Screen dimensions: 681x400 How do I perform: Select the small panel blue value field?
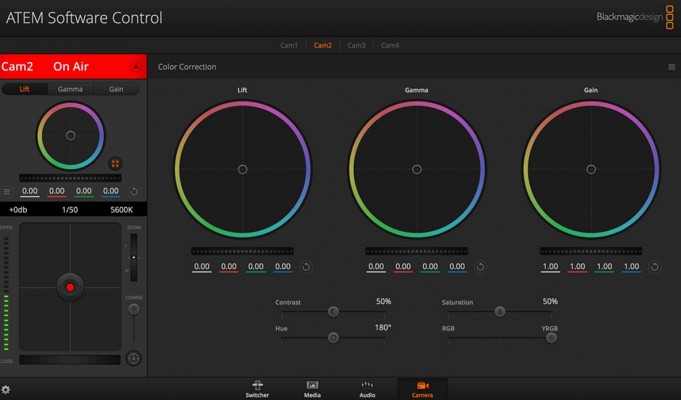(110, 192)
